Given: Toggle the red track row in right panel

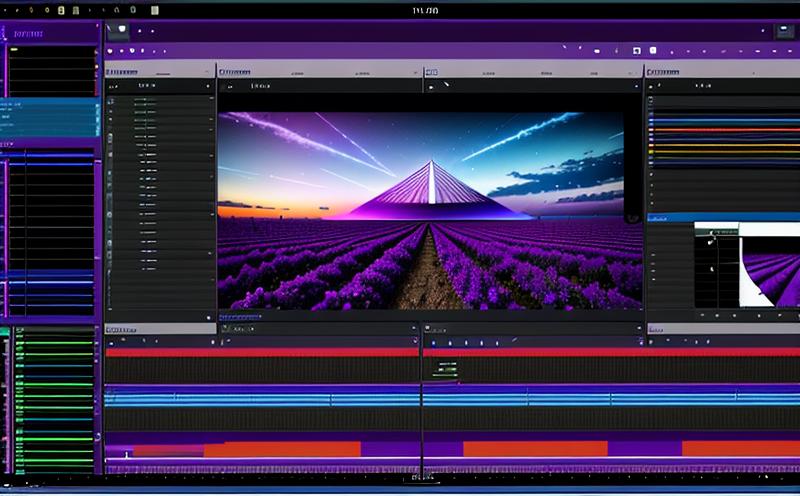Looking at the screenshot, I should tap(720, 129).
